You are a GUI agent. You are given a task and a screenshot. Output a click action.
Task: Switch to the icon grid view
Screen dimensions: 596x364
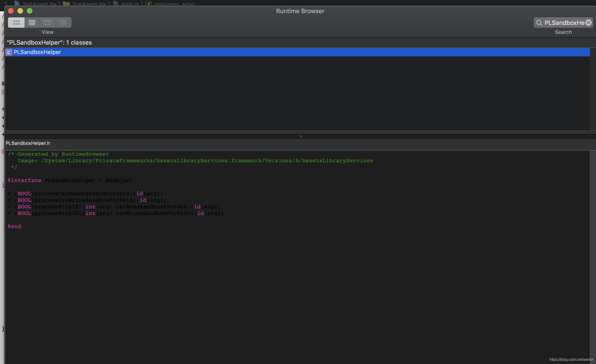[16, 23]
